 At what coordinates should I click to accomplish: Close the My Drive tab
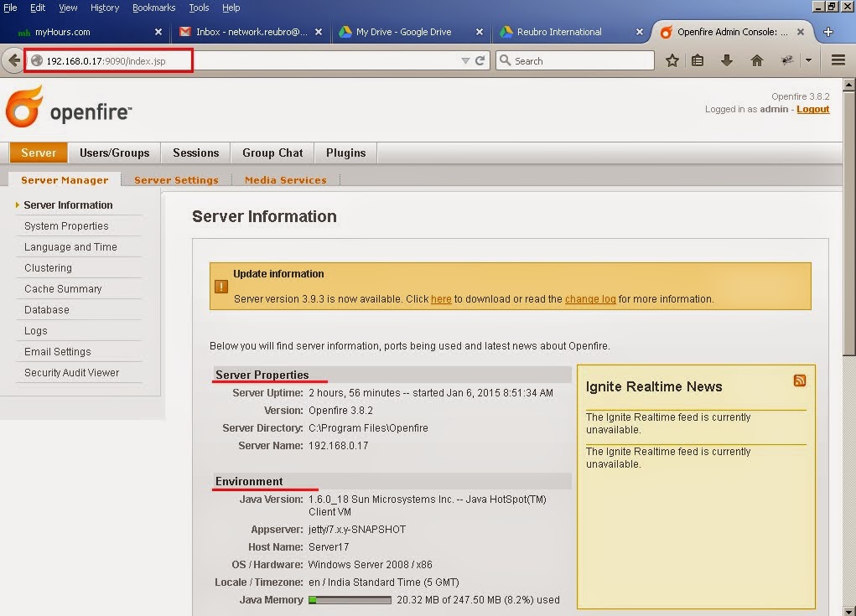tap(480, 32)
